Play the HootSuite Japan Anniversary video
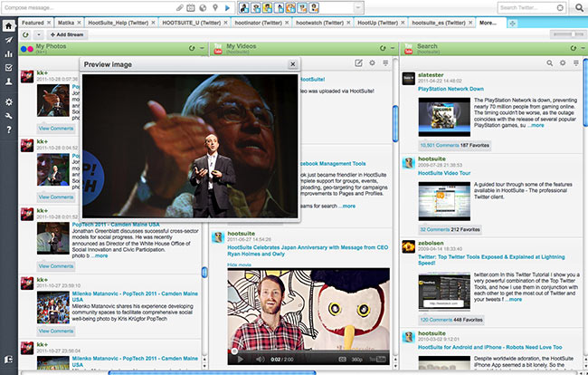This screenshot has width=588, height=375. [x=240, y=360]
